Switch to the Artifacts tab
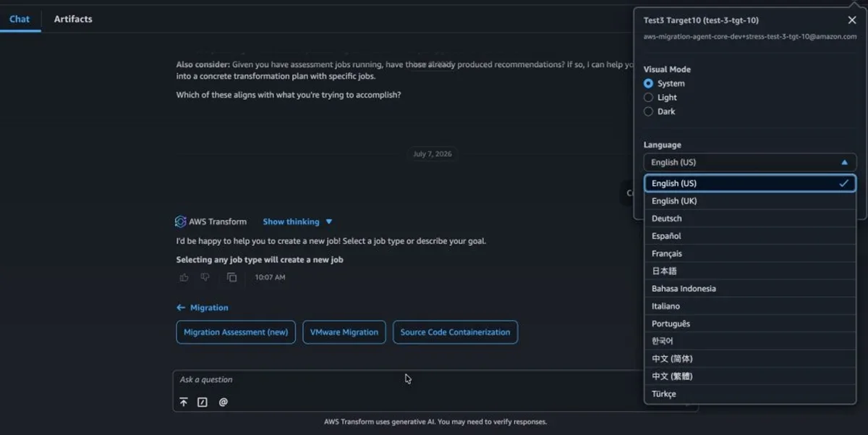 [73, 19]
